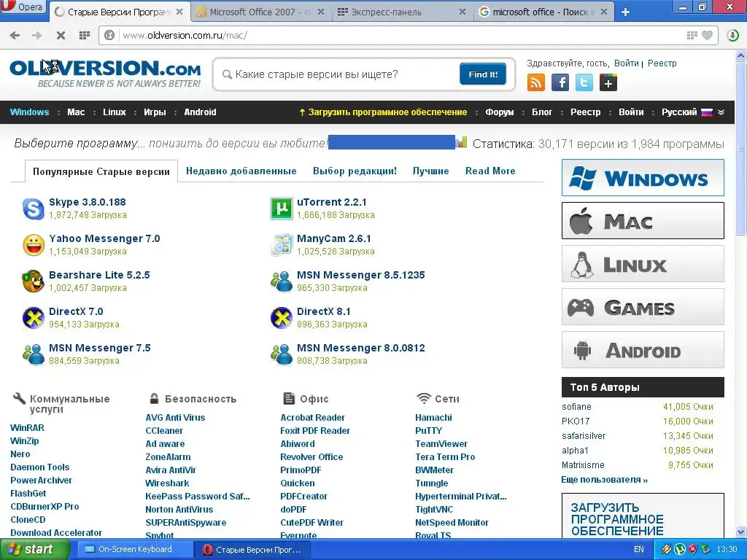The height and width of the screenshot is (560, 747).
Task: Click Еще пользователя link
Action: pyautogui.click(x=604, y=480)
